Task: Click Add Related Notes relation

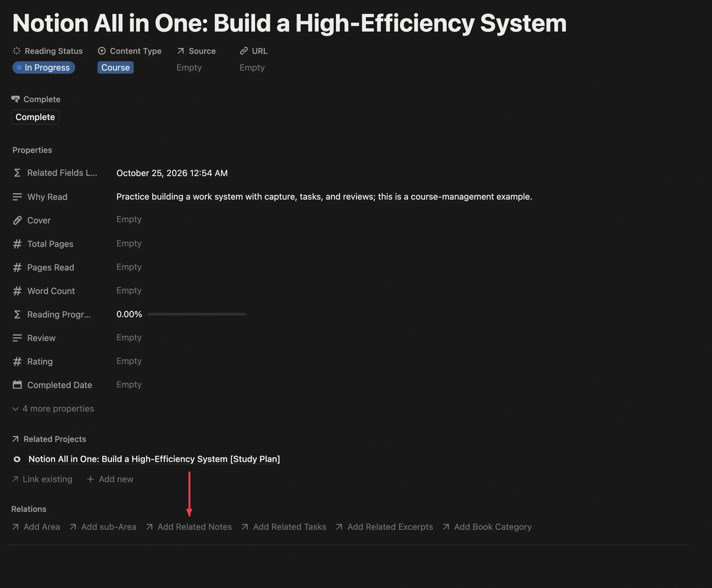Action: pos(189,527)
